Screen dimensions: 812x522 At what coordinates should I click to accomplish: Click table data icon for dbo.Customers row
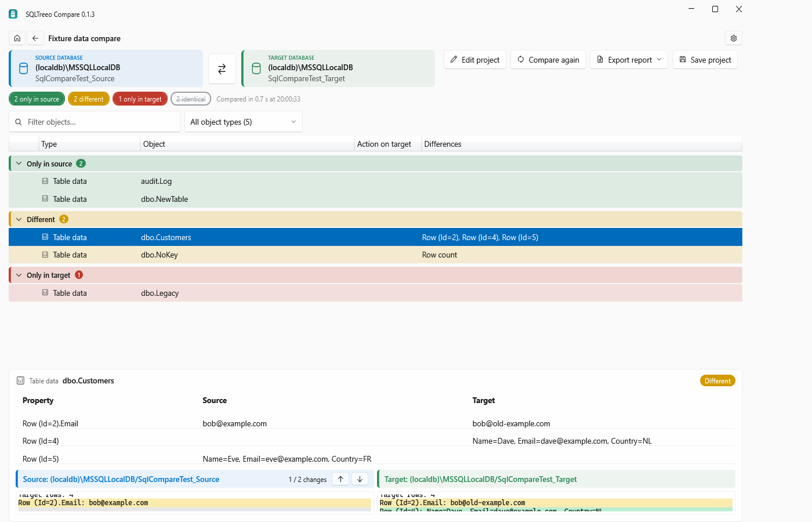(x=45, y=237)
